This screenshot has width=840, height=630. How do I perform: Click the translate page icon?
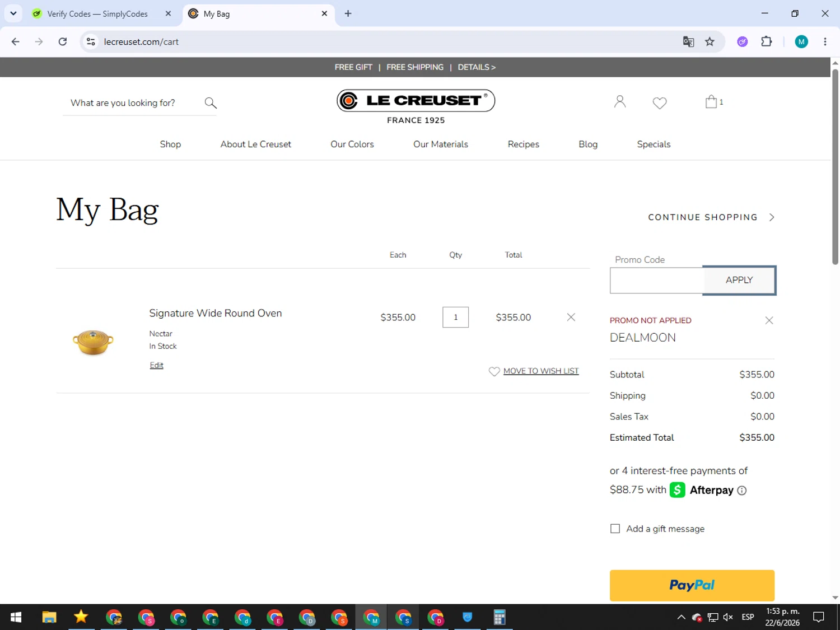(688, 41)
